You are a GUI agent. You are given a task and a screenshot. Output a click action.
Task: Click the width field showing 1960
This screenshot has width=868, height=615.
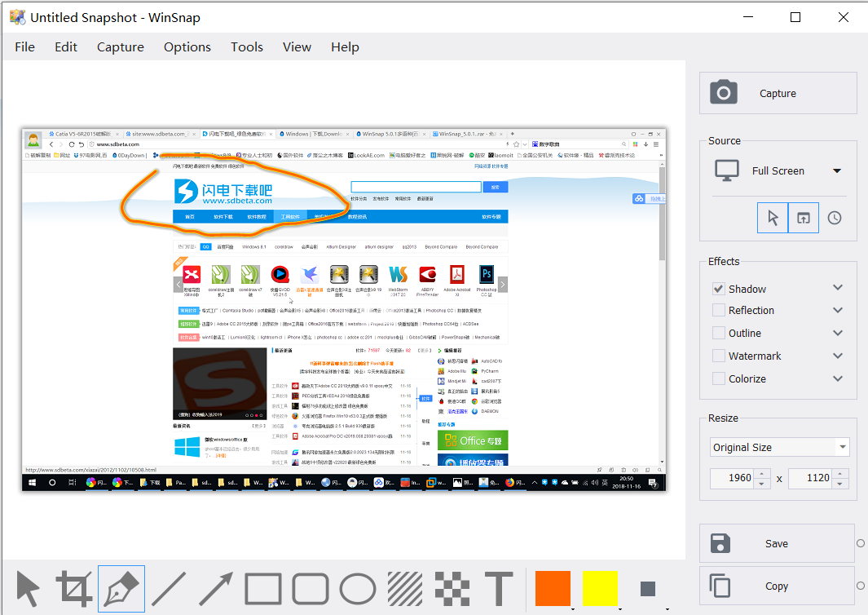[734, 478]
